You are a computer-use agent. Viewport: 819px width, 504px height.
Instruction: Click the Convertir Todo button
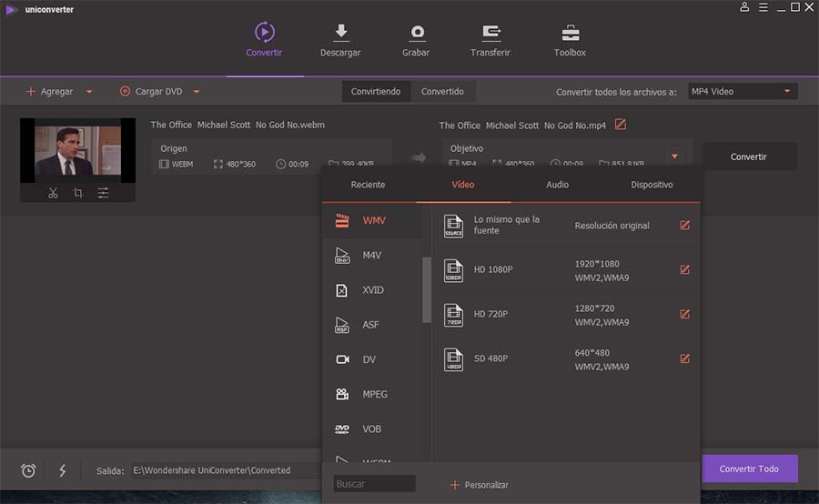click(x=749, y=469)
